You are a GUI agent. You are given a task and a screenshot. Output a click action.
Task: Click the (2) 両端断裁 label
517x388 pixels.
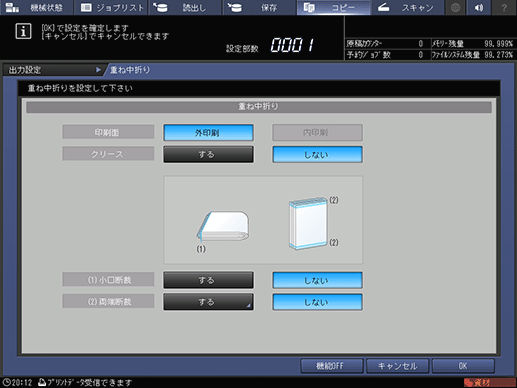(108, 302)
